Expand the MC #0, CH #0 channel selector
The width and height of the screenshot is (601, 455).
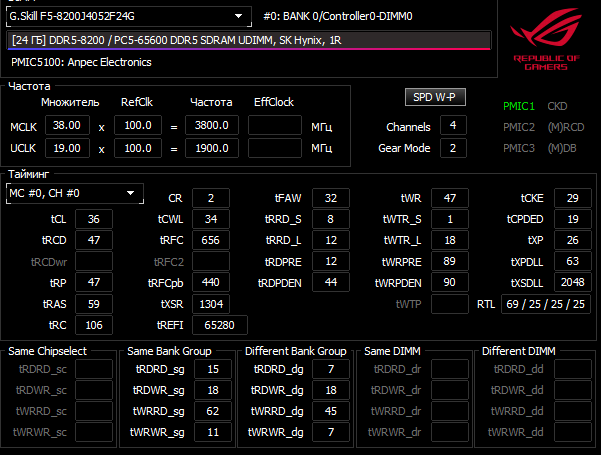pos(75,193)
